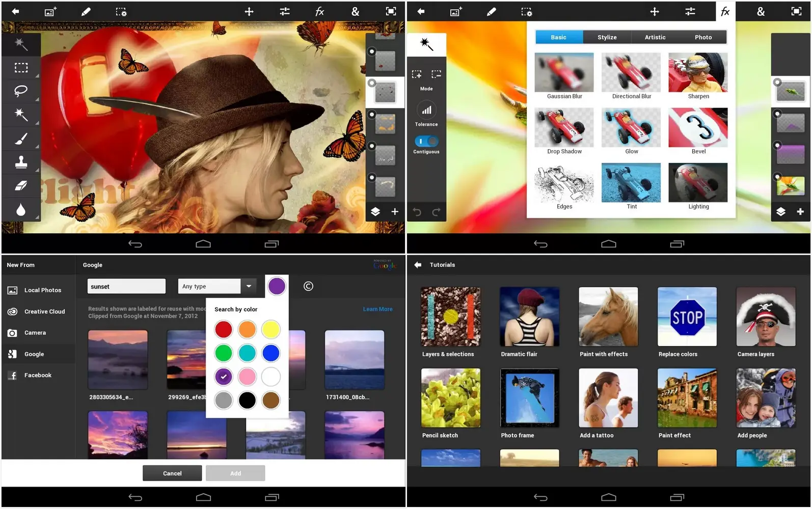Choose Facebook in the New From list

pyautogui.click(x=38, y=375)
